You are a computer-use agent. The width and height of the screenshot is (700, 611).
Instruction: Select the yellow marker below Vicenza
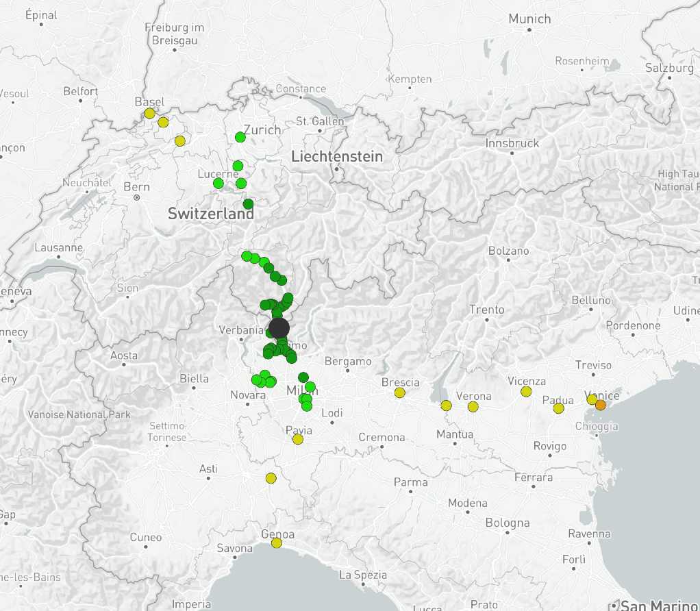[x=525, y=392]
